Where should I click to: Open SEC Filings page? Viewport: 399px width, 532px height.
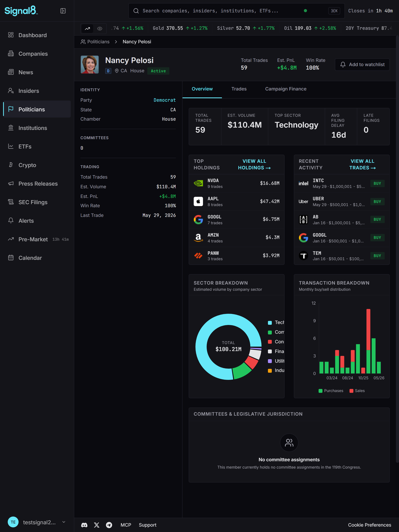coord(37,202)
